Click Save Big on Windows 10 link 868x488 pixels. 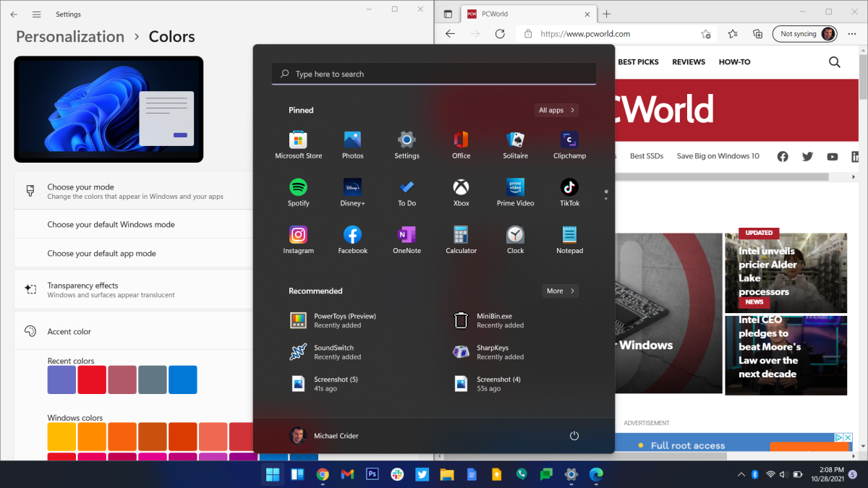tap(718, 156)
